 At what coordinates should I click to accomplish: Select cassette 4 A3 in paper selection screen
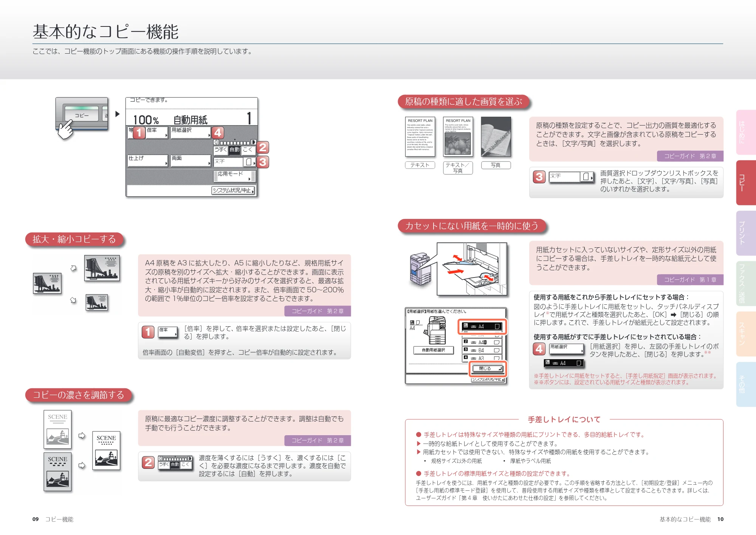482,358
